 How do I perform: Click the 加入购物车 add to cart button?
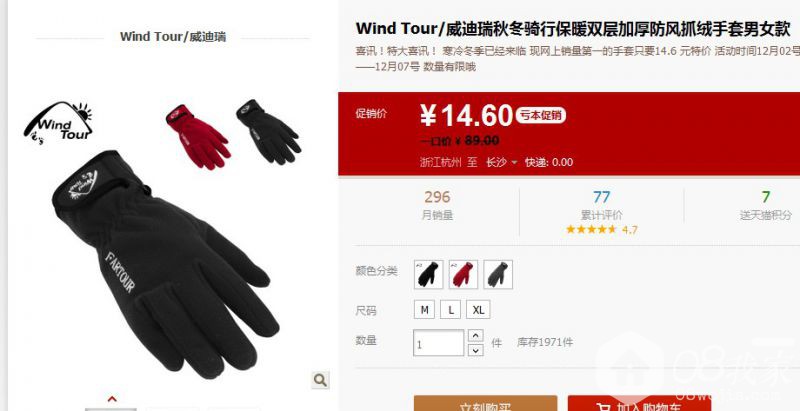click(x=639, y=403)
